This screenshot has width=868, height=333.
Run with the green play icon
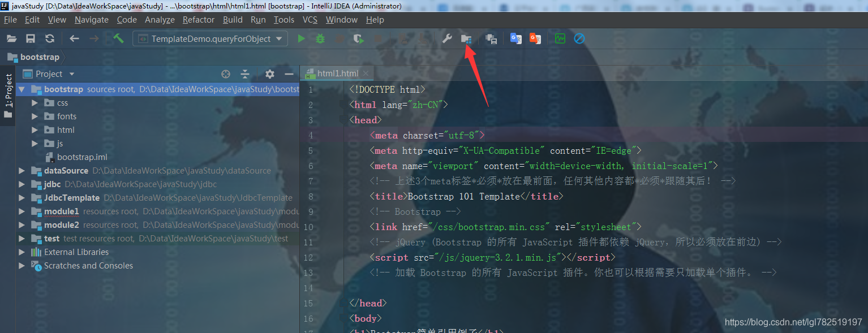pyautogui.click(x=302, y=38)
